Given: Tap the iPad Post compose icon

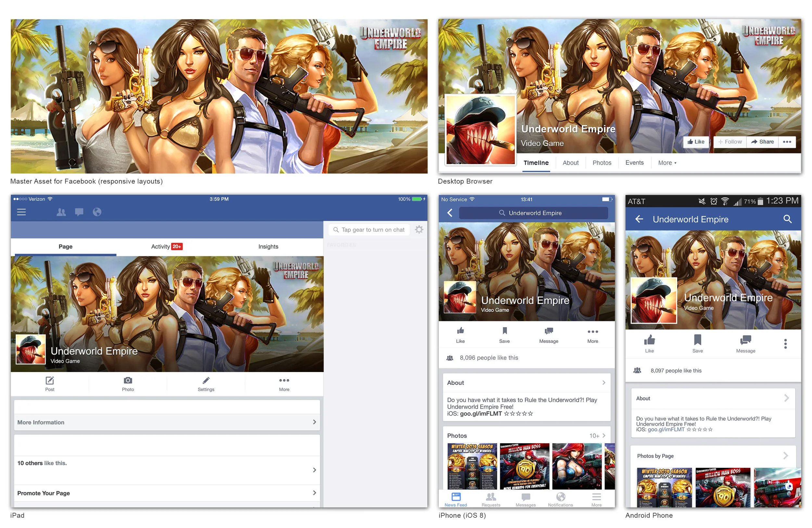Looking at the screenshot, I should click(50, 380).
